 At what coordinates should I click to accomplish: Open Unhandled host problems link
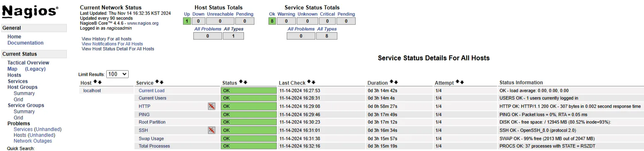tap(41, 135)
